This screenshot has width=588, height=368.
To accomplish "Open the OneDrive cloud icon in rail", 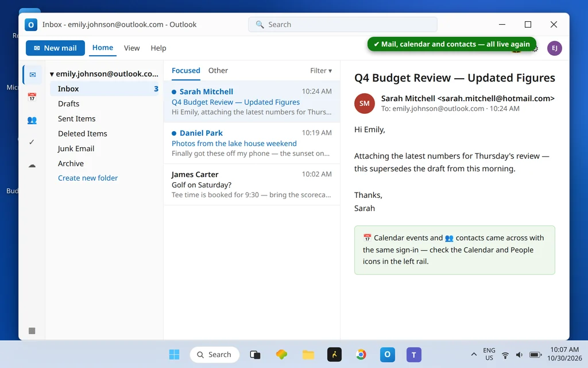I will [32, 166].
